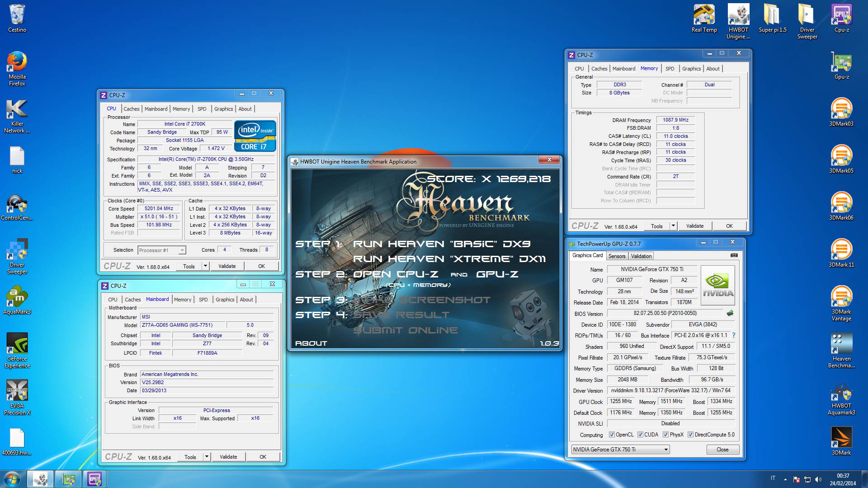Launch Driver Sweeper on left desktop column
The height and width of the screenshot is (488, 868).
(17, 256)
